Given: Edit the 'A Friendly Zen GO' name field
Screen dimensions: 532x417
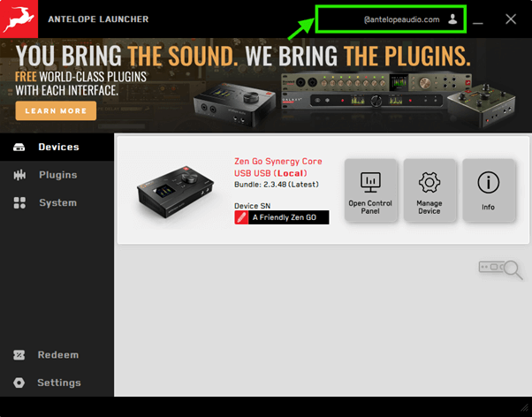Looking at the screenshot, I should (x=288, y=217).
